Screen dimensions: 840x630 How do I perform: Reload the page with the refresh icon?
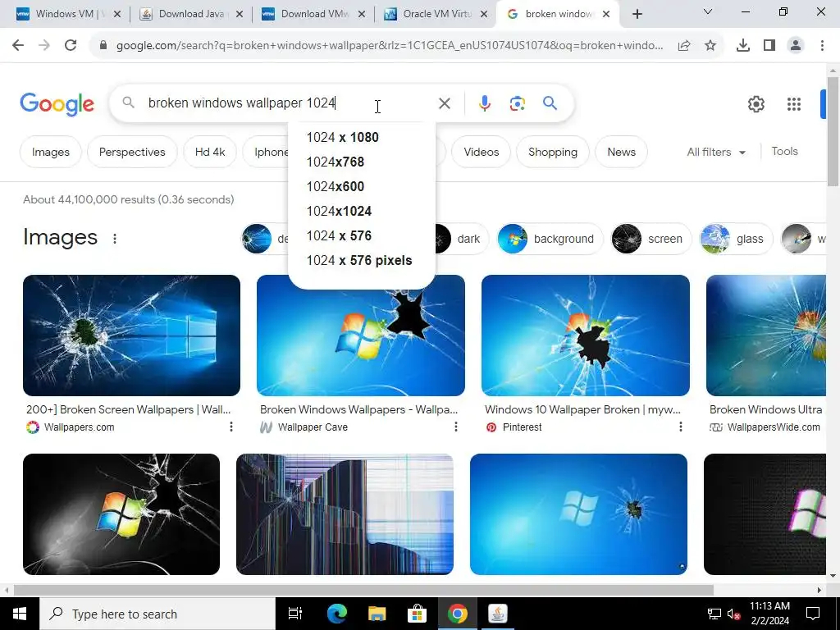(71, 46)
